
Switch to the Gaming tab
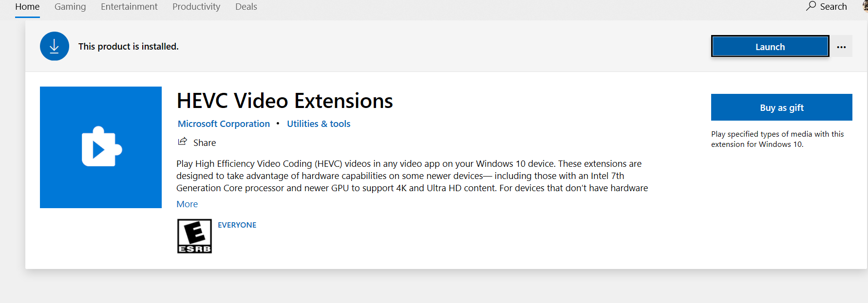pos(70,7)
